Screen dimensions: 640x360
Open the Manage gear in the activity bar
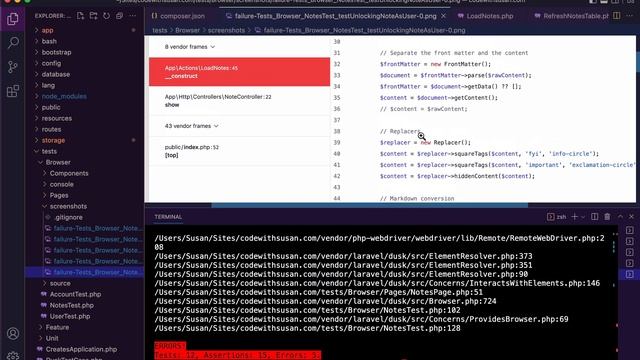(13, 356)
